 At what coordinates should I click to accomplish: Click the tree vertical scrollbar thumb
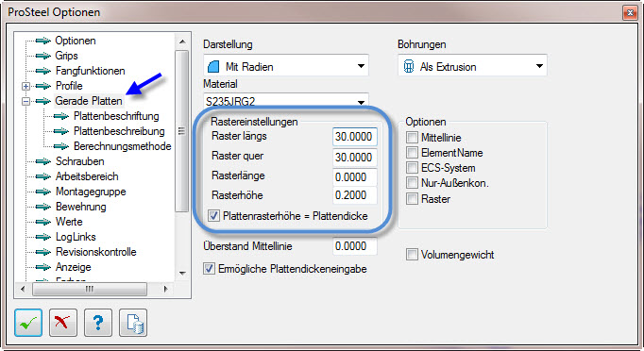coord(181,131)
